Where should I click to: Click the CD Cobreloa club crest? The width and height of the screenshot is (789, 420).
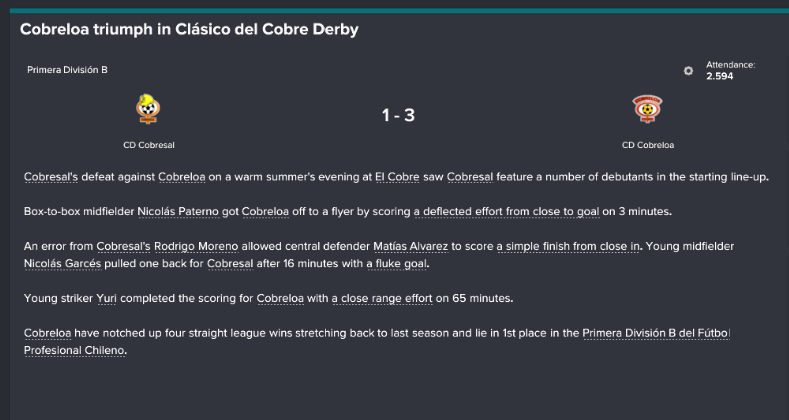pos(648,109)
